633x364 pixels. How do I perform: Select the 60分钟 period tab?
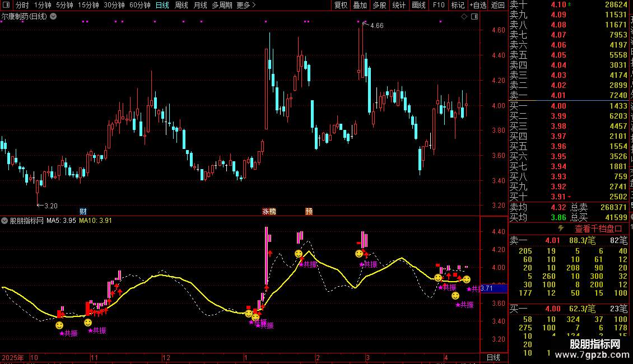[x=140, y=5]
